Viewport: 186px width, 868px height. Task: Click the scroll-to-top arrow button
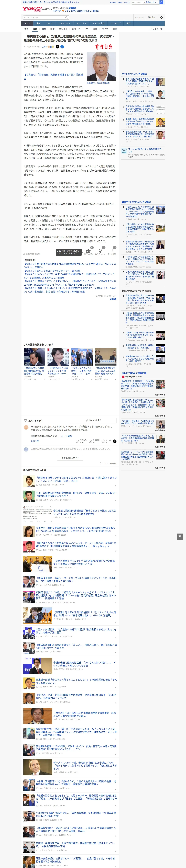click(180, 536)
